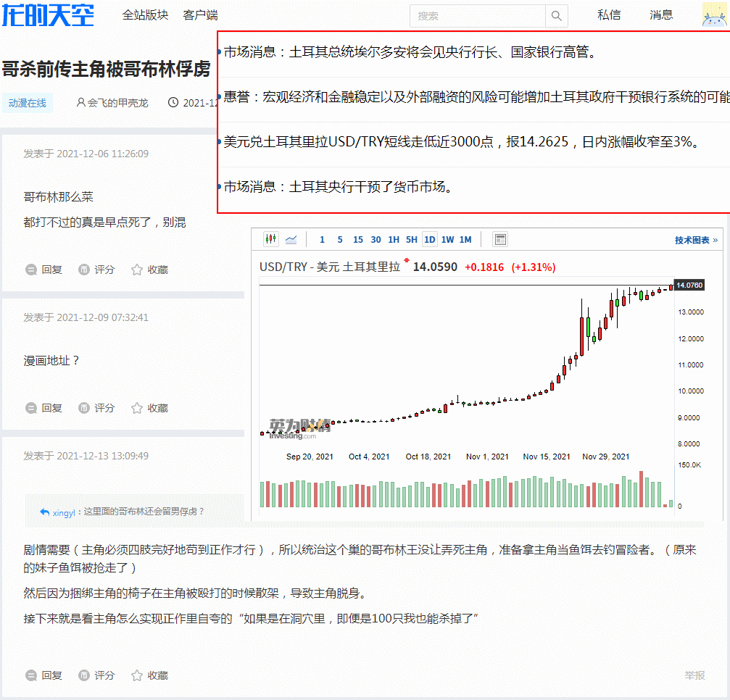The height and width of the screenshot is (700, 730).
Task: Select the 1W chart interval
Action: coord(448,240)
